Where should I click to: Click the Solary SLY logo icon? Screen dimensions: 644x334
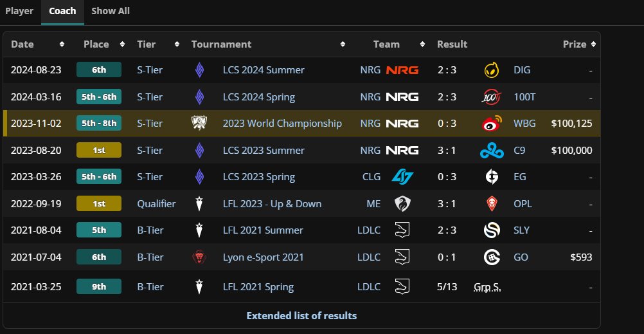point(492,230)
